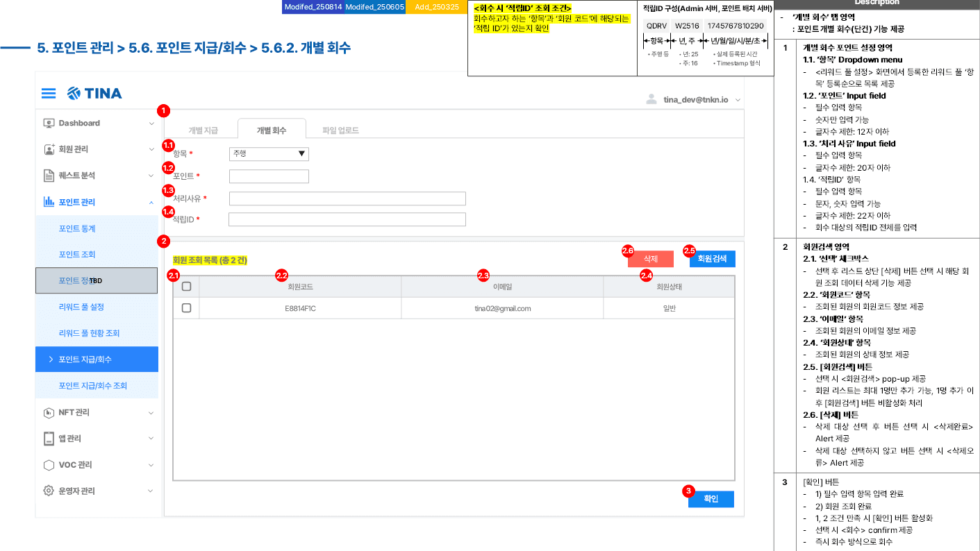Collapse the 포인트 관리 chevron
Image resolution: width=980 pixels, height=551 pixels.
click(x=151, y=202)
